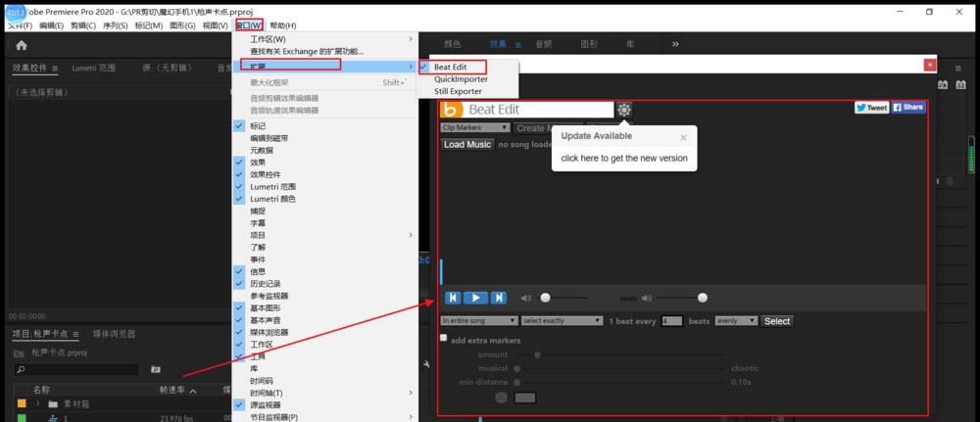
Task: Expand the 素材箱 bin folder
Action: pyautogui.click(x=38, y=403)
